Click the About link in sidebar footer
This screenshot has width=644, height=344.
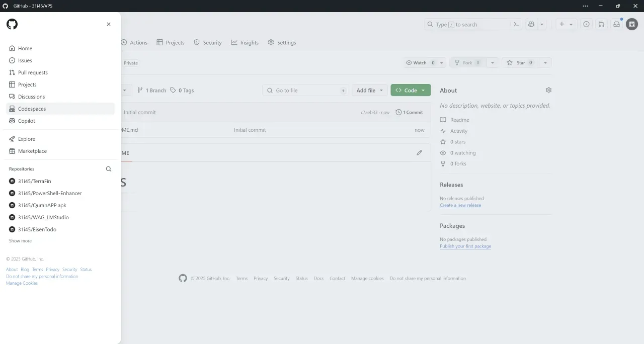(12, 270)
